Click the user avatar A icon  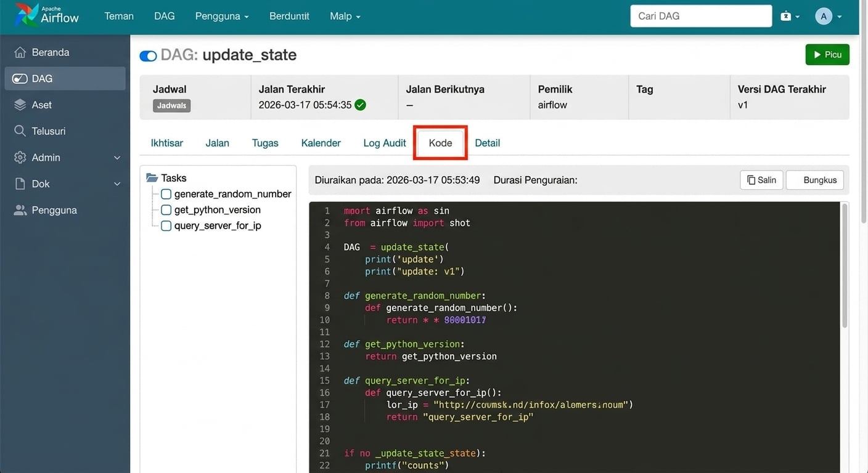[824, 16]
